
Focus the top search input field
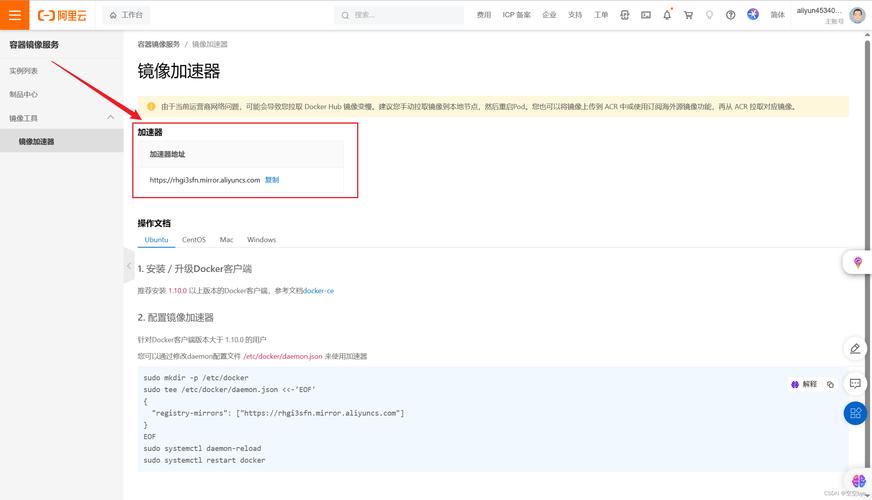(x=399, y=15)
